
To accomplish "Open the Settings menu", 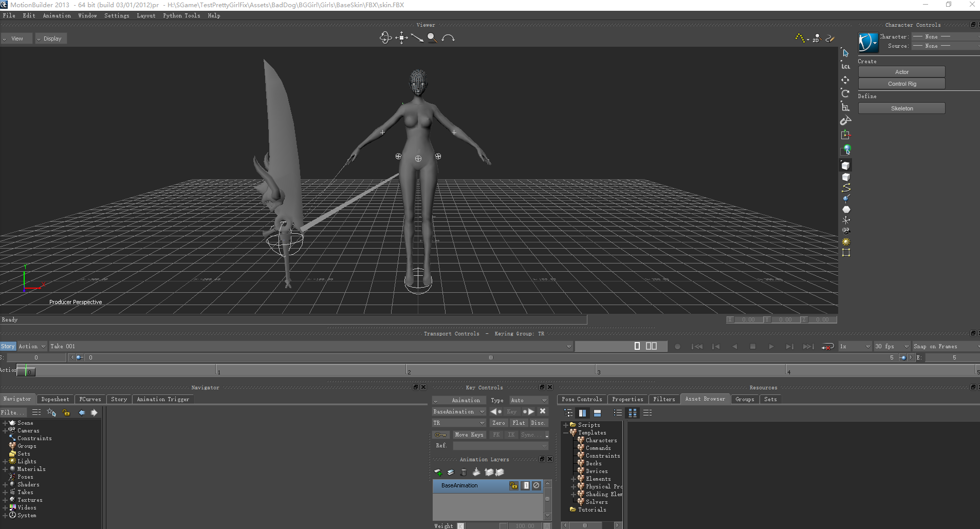I will [117, 15].
